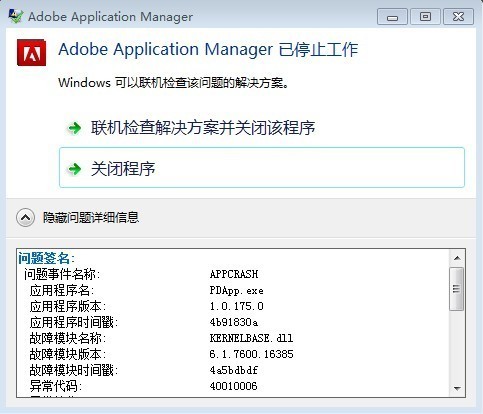Click the details scrollbar down arrow
The height and width of the screenshot is (414, 483).
457,388
